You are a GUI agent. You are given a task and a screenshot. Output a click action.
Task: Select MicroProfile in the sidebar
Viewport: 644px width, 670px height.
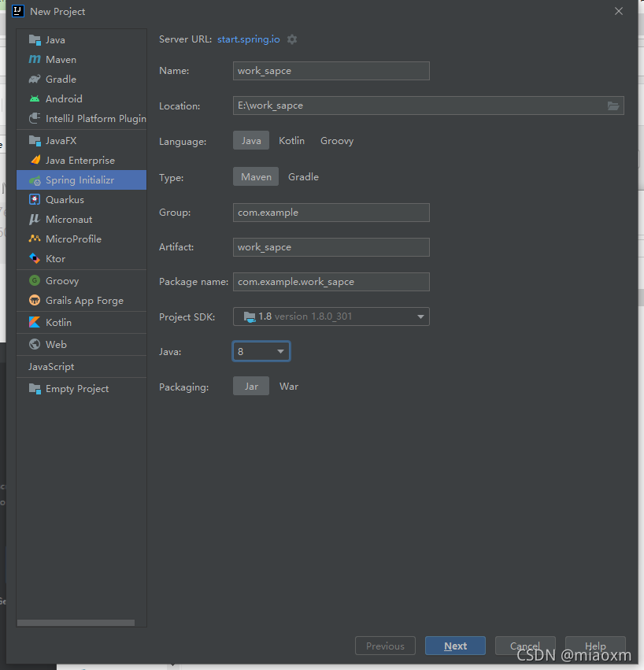(x=81, y=239)
